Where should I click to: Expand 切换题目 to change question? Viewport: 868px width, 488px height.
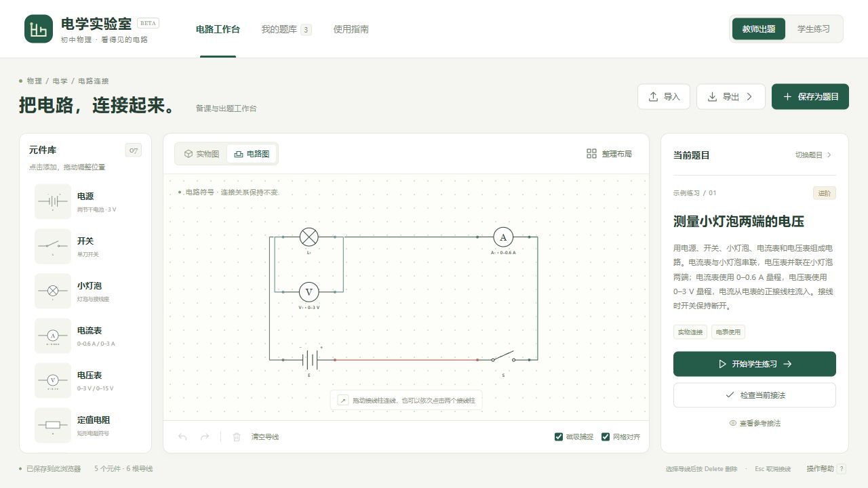coord(814,155)
